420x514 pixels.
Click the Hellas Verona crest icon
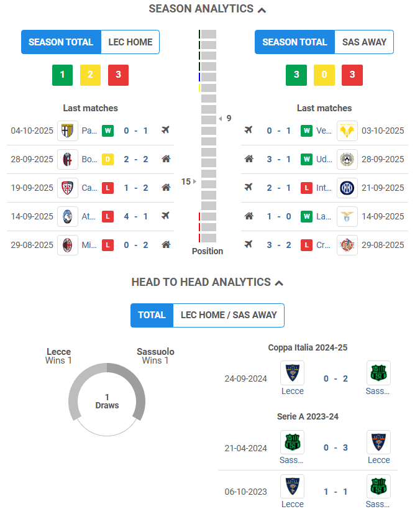coord(347,131)
